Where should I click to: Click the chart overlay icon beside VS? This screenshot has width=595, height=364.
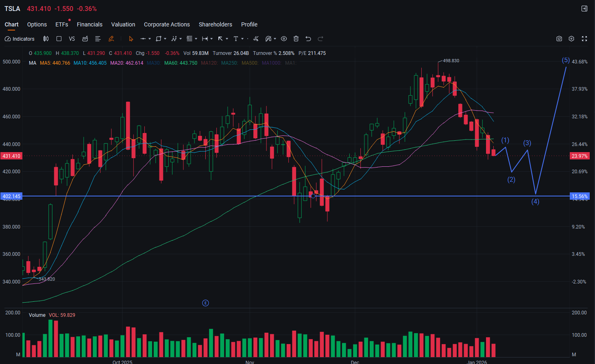85,39
